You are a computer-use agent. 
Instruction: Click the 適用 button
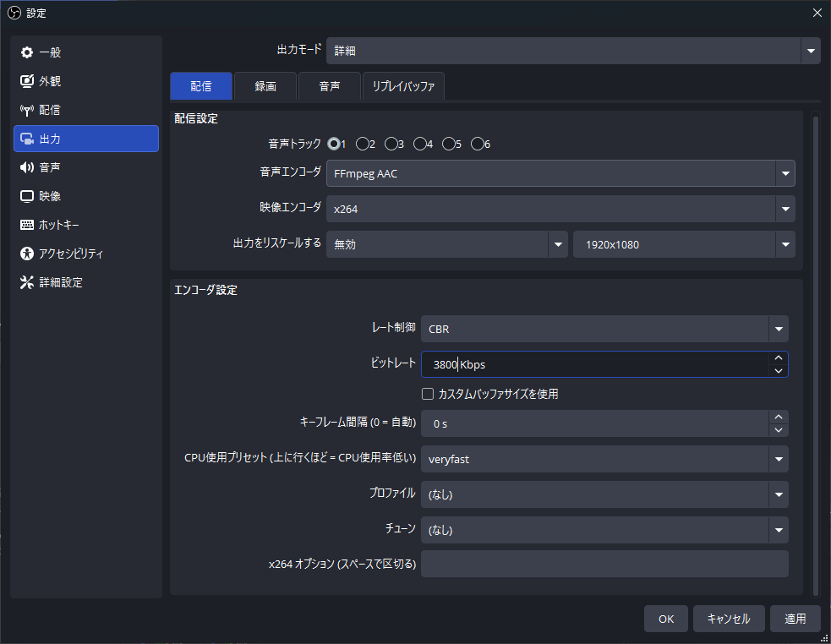795,619
